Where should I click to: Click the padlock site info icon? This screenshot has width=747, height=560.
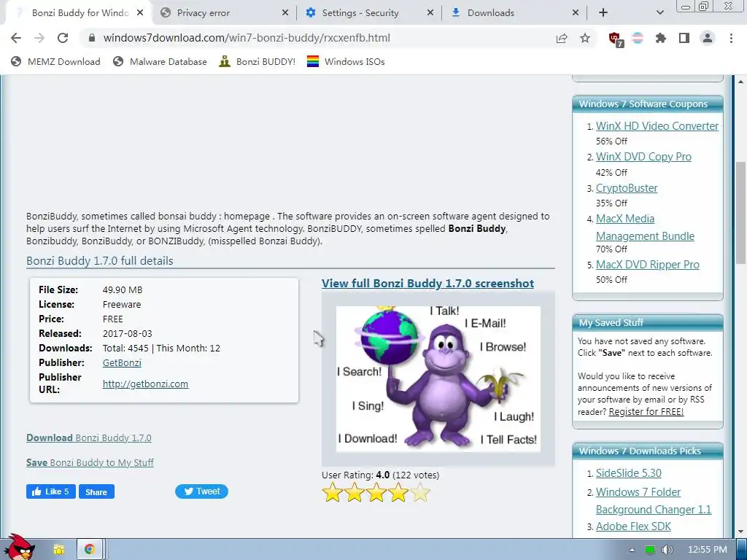[92, 38]
